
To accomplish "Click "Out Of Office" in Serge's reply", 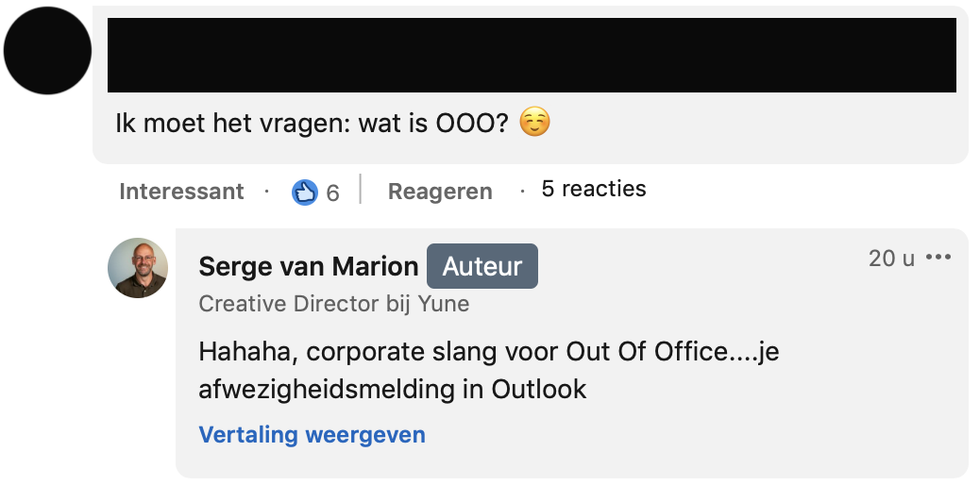I will point(648,352).
